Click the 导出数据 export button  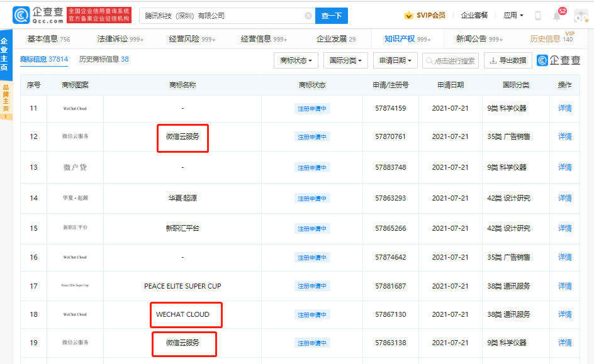(507, 60)
